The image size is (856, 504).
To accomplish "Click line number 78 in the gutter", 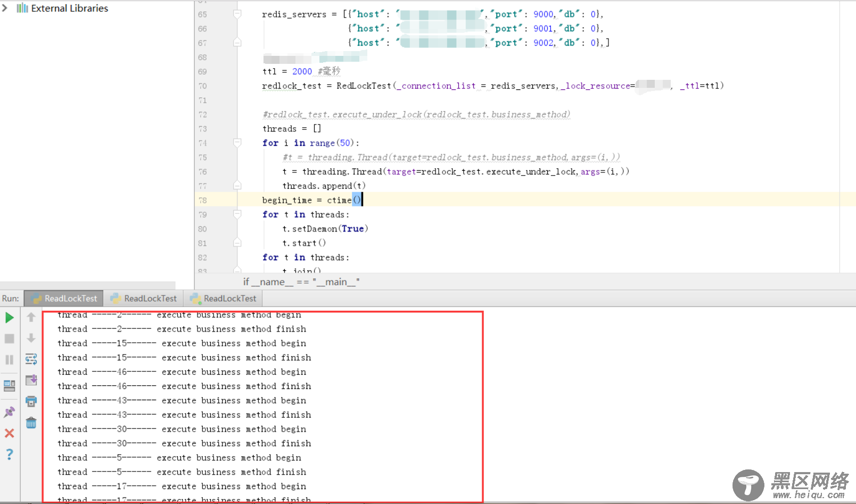I will coord(202,200).
